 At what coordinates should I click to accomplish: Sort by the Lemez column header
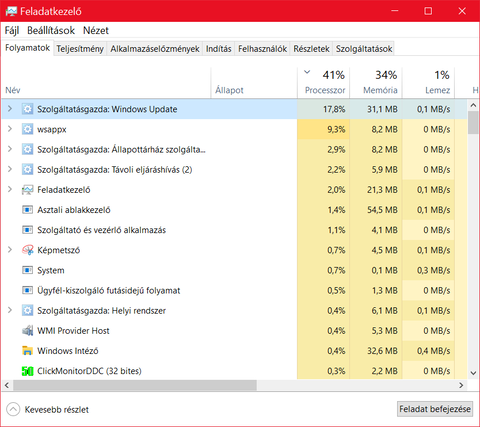coord(428,83)
